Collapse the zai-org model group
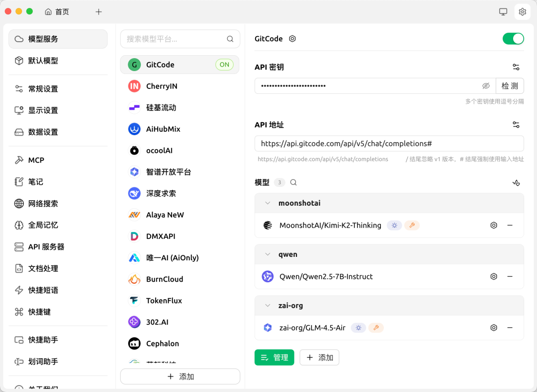 tap(268, 306)
